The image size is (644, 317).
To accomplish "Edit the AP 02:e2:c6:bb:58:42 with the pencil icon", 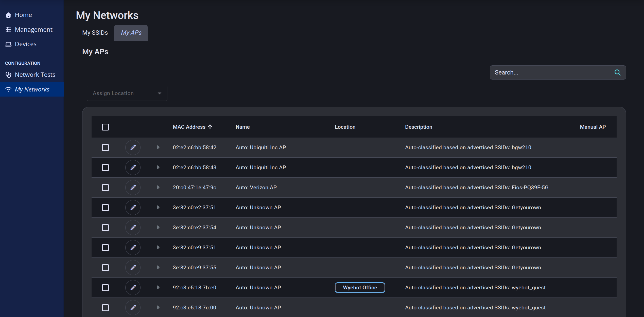I will coord(133,147).
